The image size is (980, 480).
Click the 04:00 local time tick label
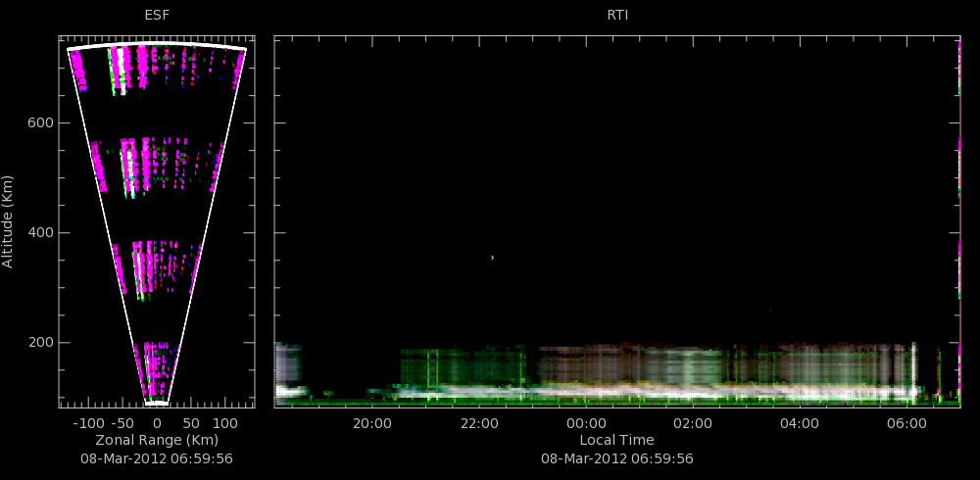click(800, 424)
